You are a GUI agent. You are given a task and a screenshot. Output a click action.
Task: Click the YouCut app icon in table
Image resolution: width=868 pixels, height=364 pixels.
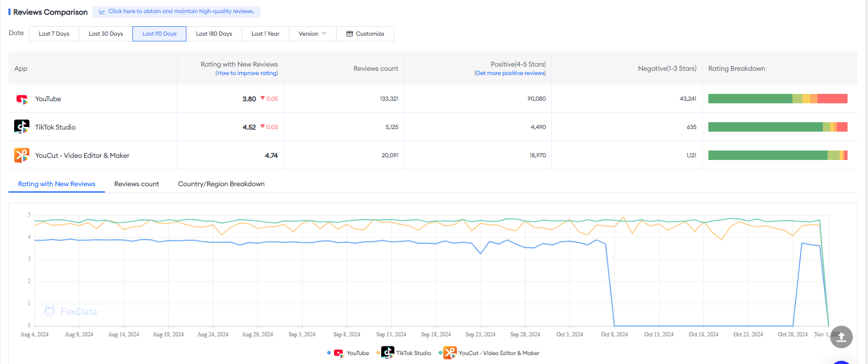(22, 155)
